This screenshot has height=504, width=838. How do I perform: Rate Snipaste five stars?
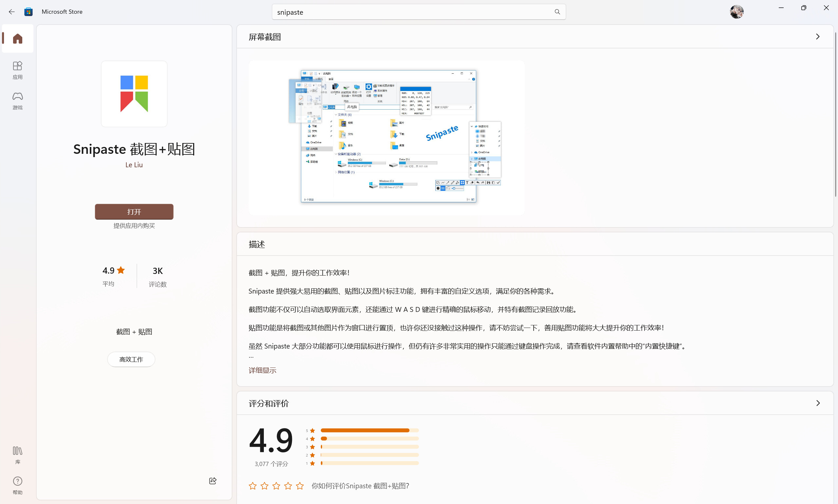click(300, 486)
